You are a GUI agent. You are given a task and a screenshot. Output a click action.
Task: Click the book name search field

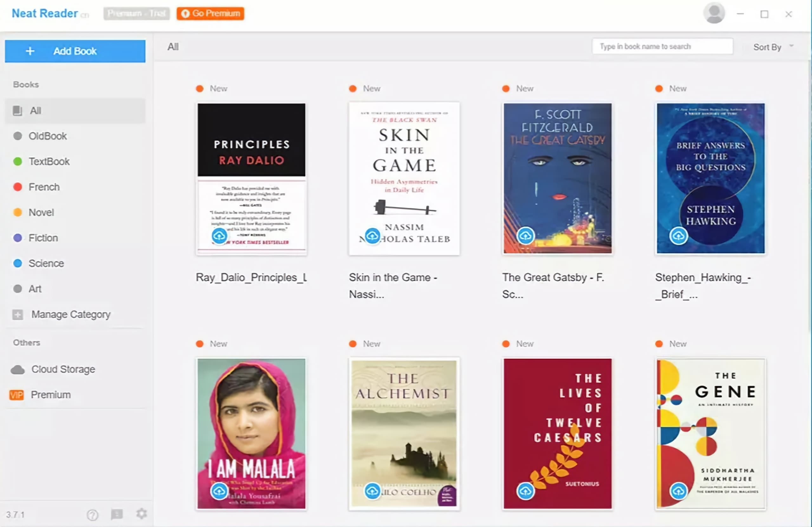662,46
